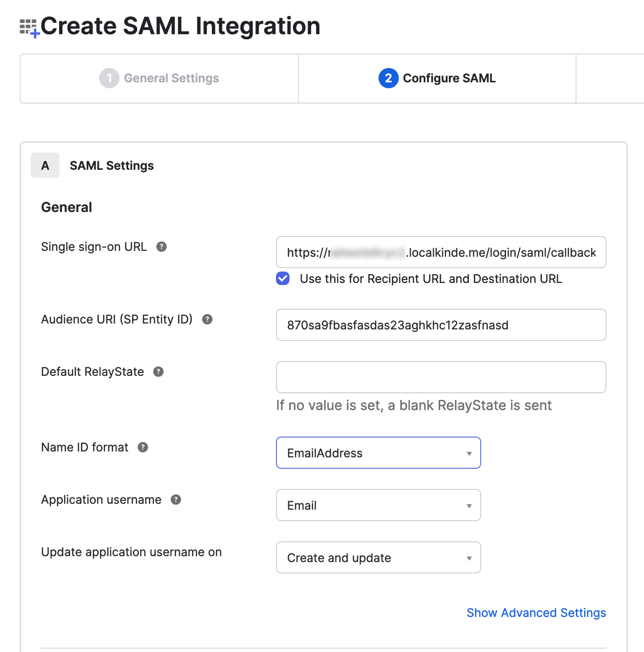Screen dimensions: 644x652
Task: Click Show Advanced Settings link
Action: 536,613
